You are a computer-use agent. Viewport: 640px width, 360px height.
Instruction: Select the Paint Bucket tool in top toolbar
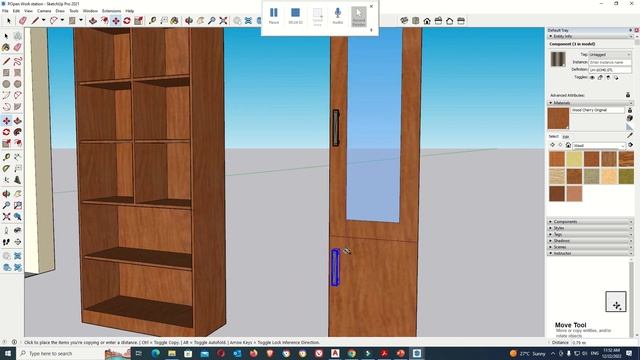pyautogui.click(x=174, y=21)
